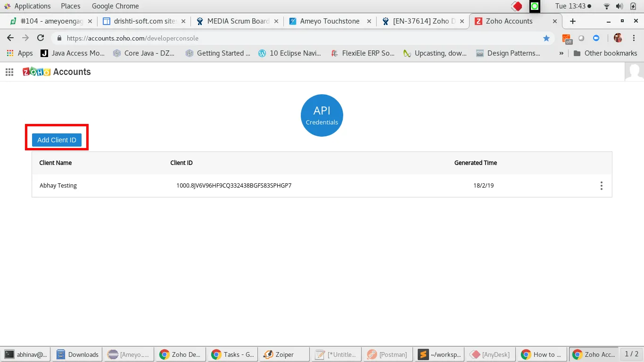Open options menu for Abhay Testing row

tap(601, 186)
